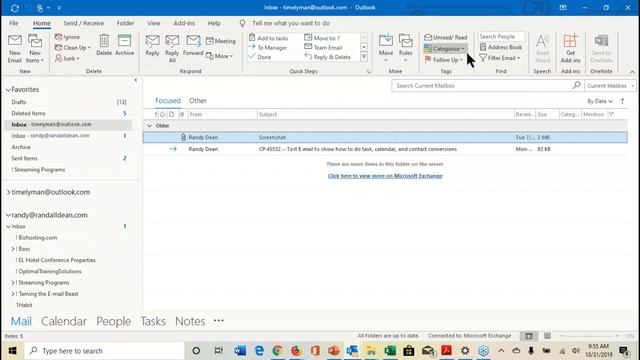
Task: Expand the timelyman@outlook.com account
Action: [8, 192]
